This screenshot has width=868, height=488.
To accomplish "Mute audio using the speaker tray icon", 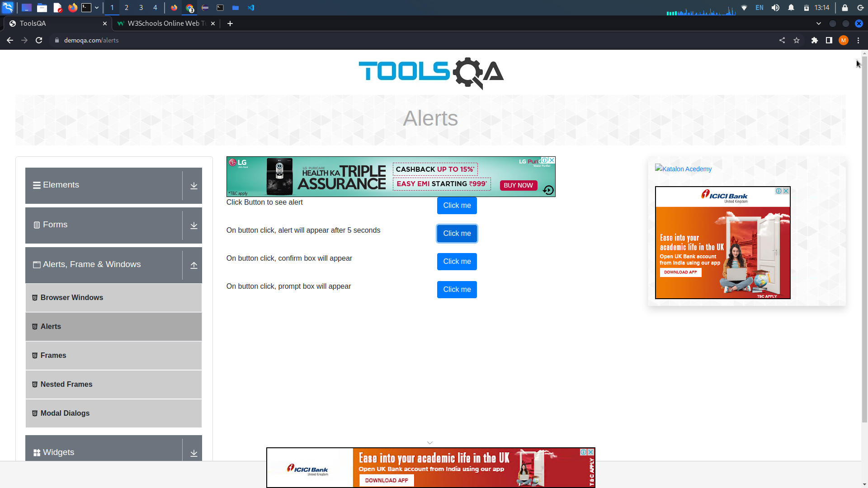I will tap(775, 8).
